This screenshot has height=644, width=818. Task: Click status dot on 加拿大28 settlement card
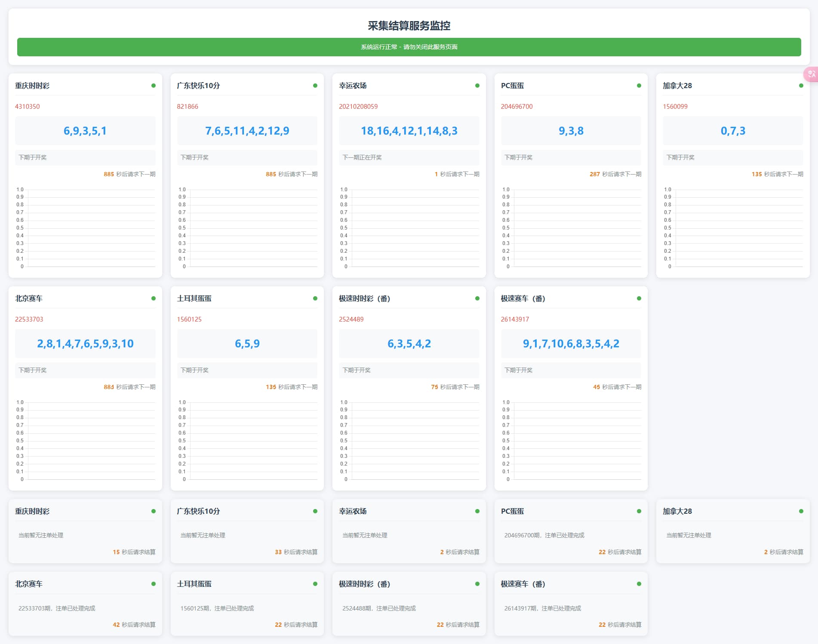point(801,511)
